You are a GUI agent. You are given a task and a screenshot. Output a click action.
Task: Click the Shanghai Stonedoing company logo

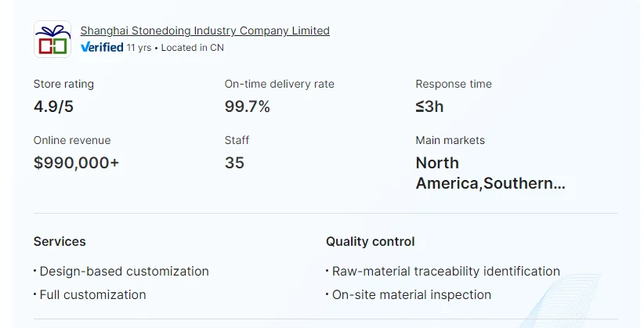(52, 39)
